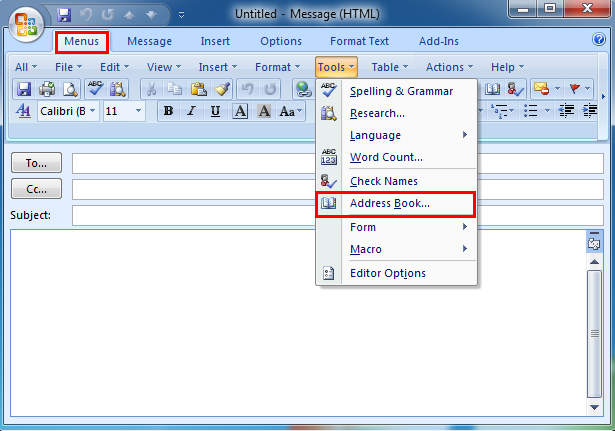The height and width of the screenshot is (431, 615).
Task: Toggle Underline formatting
Action: click(x=212, y=111)
